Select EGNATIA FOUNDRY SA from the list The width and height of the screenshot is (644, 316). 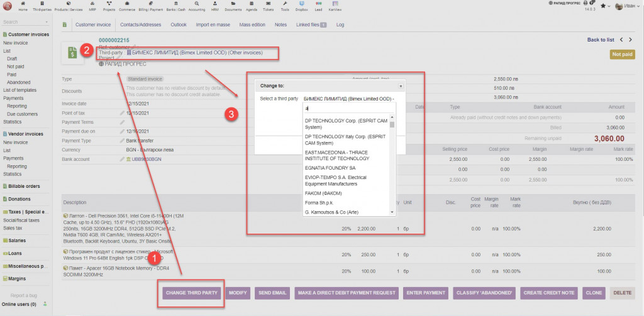tap(330, 168)
